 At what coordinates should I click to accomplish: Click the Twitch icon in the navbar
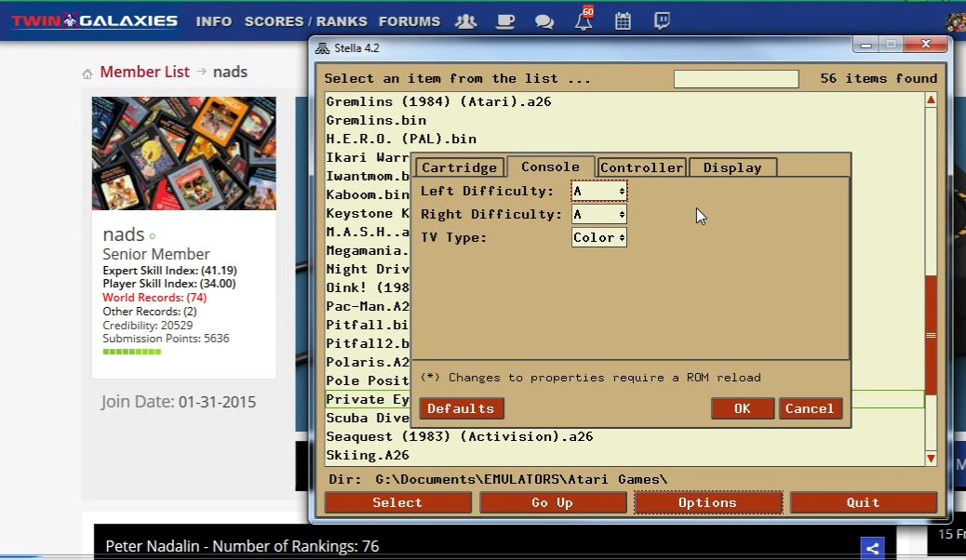[662, 21]
